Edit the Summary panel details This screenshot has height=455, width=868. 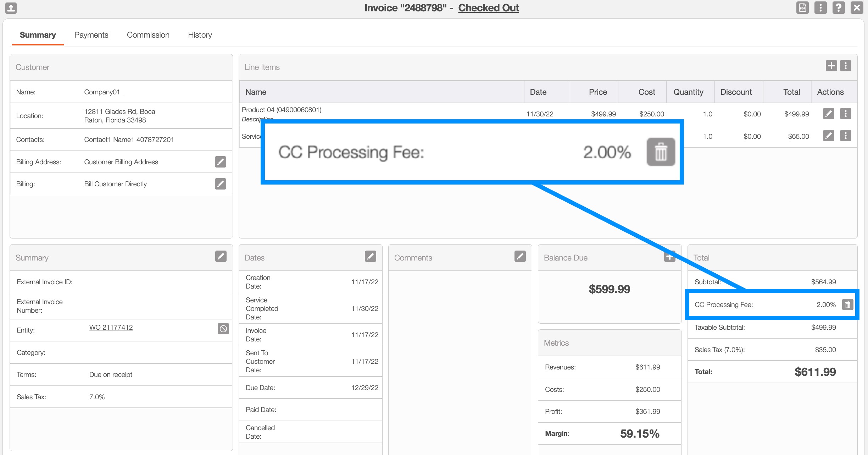point(221,256)
